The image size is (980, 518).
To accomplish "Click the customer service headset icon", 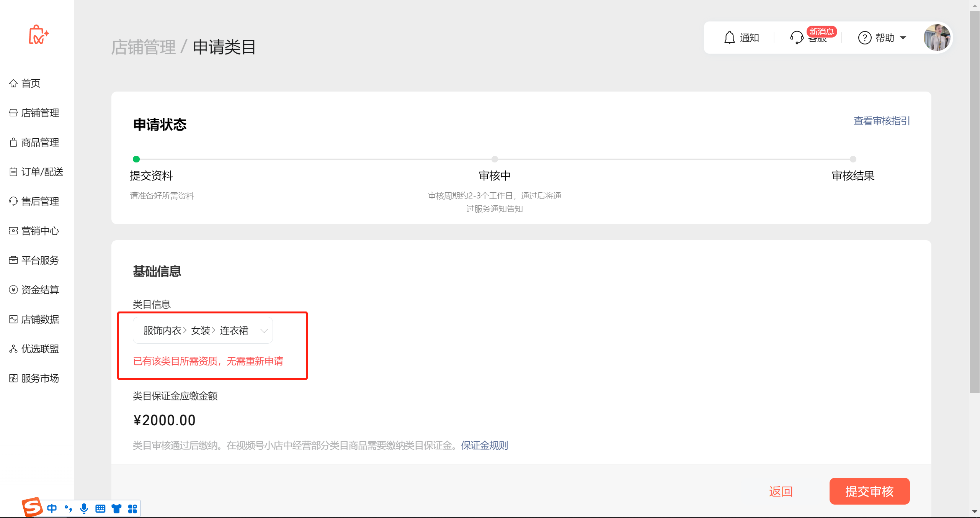I will (797, 38).
